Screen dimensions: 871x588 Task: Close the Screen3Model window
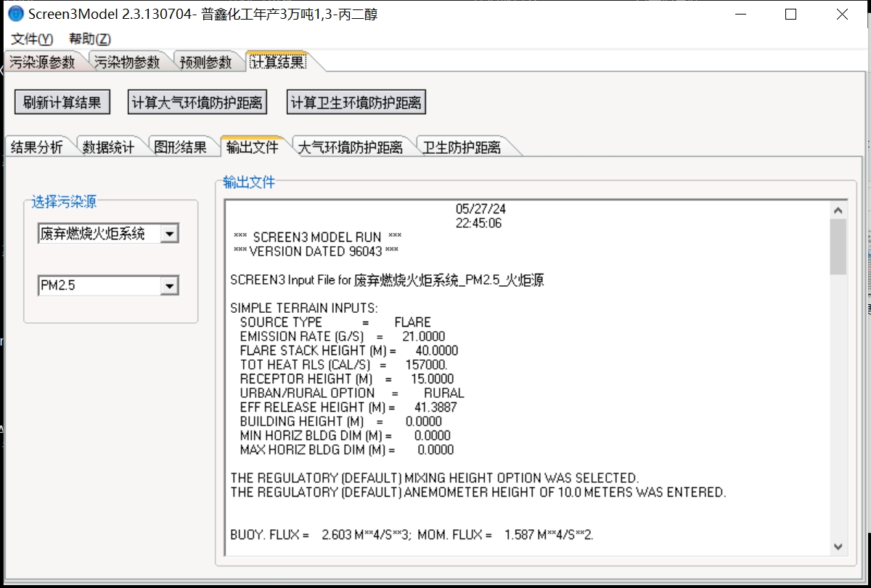pyautogui.click(x=842, y=14)
